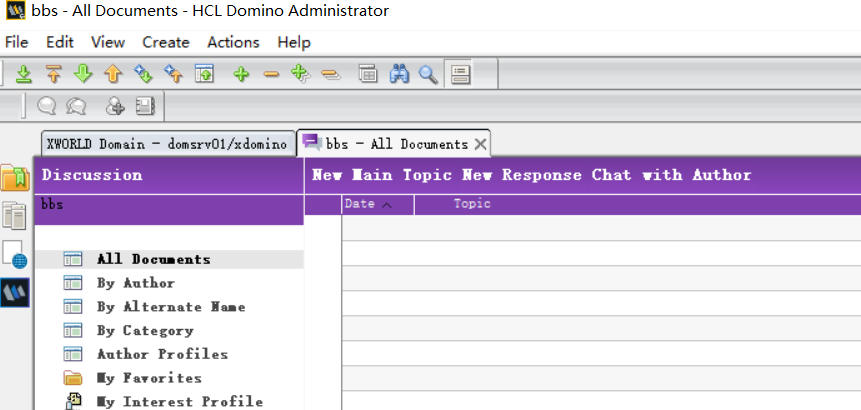Open the View menu
The height and width of the screenshot is (410, 861).
pyautogui.click(x=108, y=42)
